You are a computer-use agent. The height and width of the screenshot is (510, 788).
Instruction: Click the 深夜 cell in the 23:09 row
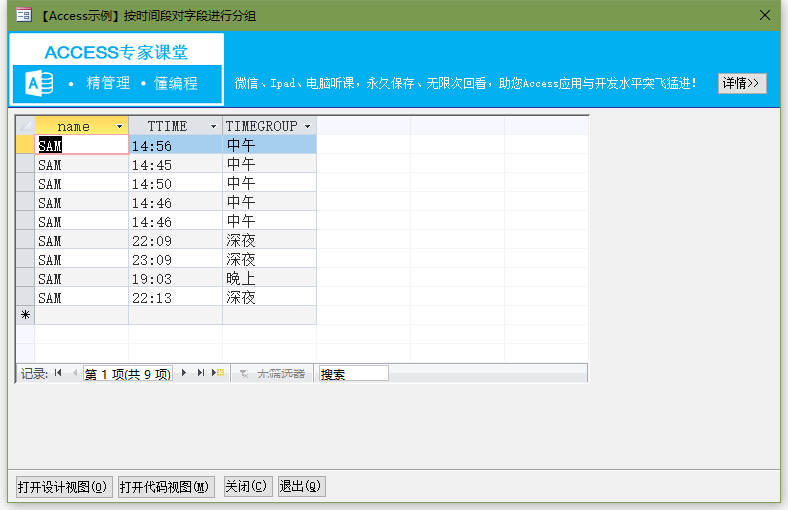[x=269, y=259]
